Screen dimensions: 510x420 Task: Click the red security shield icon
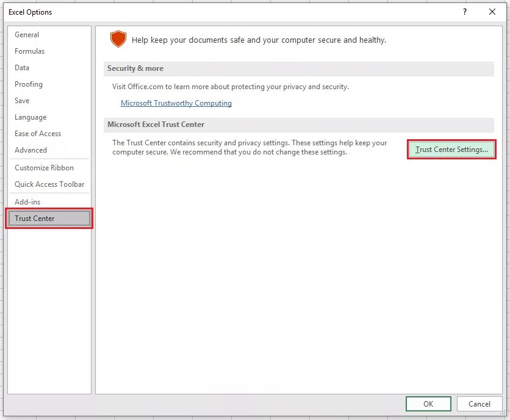118,39
